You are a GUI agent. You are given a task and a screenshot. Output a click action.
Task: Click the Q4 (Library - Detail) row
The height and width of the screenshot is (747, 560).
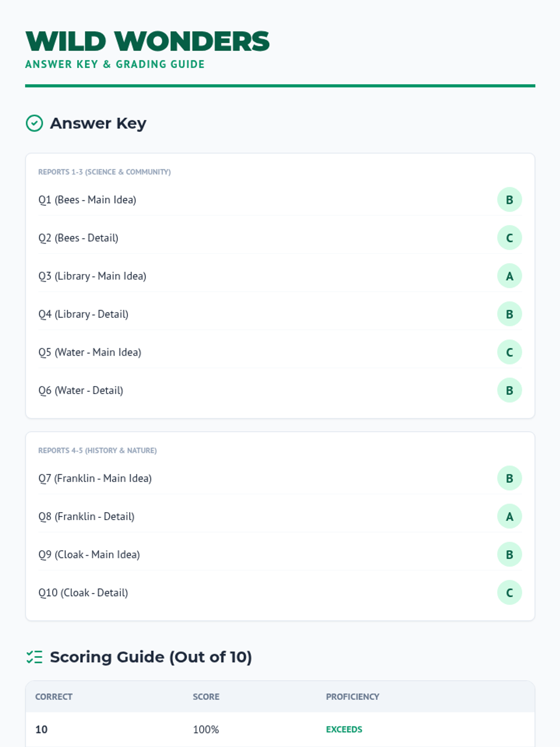tap(280, 314)
